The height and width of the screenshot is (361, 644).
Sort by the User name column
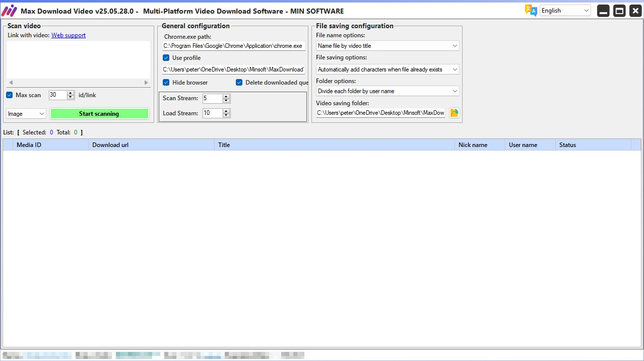530,145
